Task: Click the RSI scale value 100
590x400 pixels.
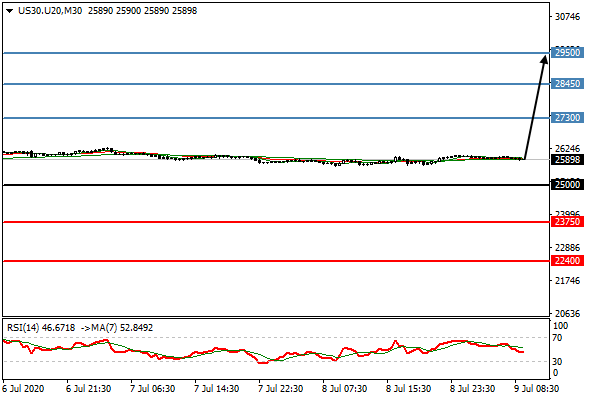Action: (561, 326)
